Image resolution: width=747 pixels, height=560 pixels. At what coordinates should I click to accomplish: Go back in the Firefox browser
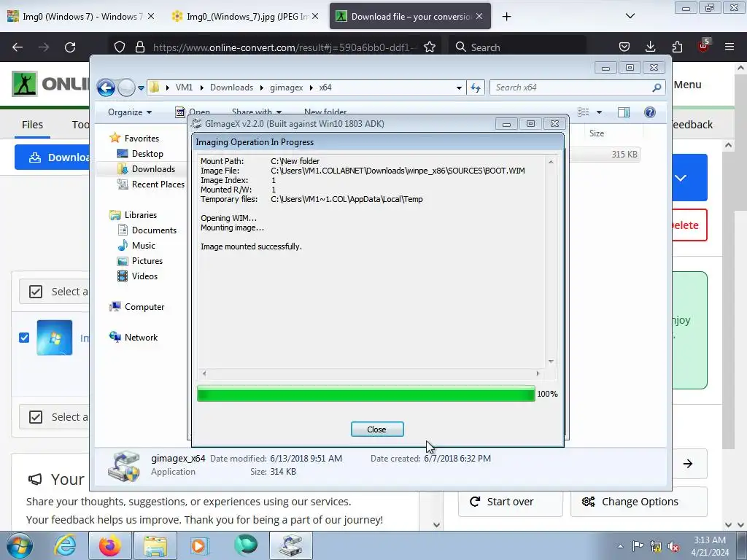click(x=18, y=47)
